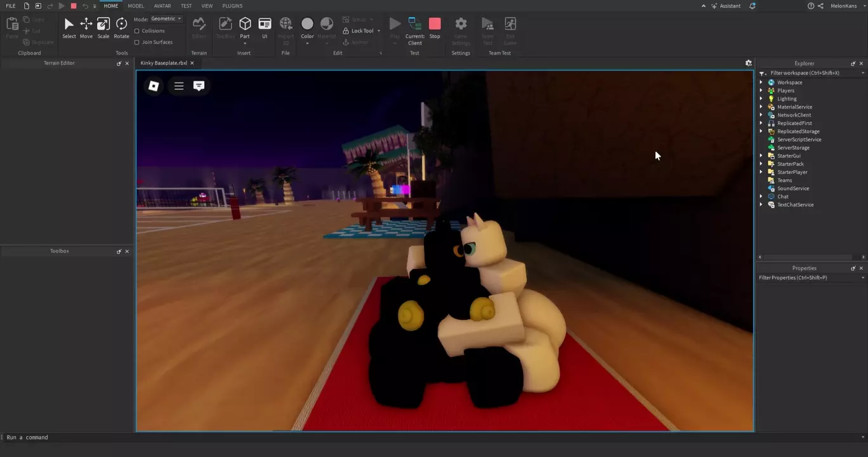
Task: Open the Mode Geometric dropdown
Action: pos(166,19)
